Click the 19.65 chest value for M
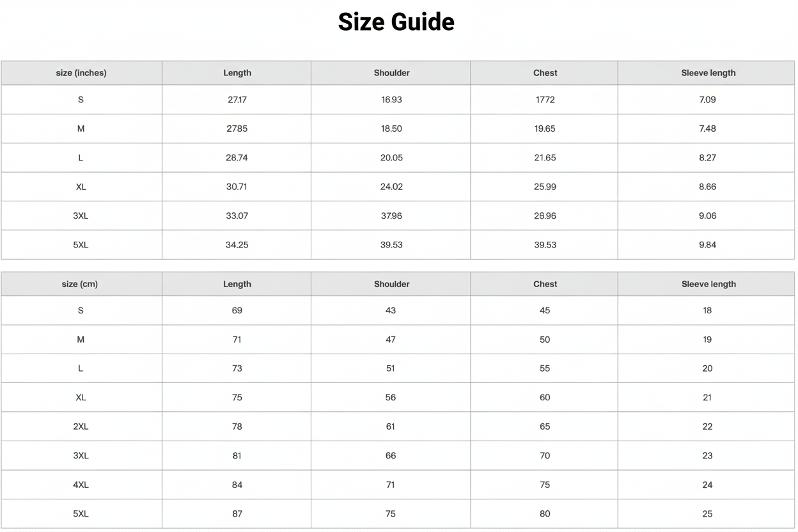 point(545,129)
